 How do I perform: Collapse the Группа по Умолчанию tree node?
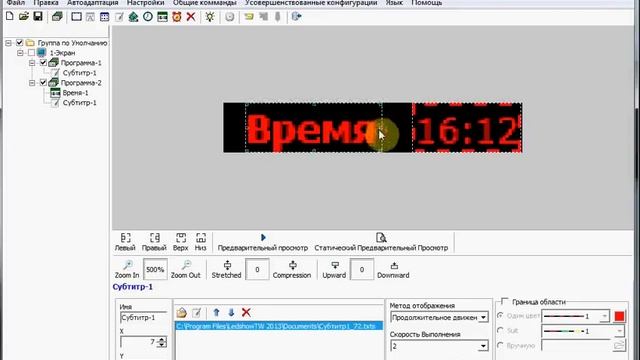coord(8,43)
